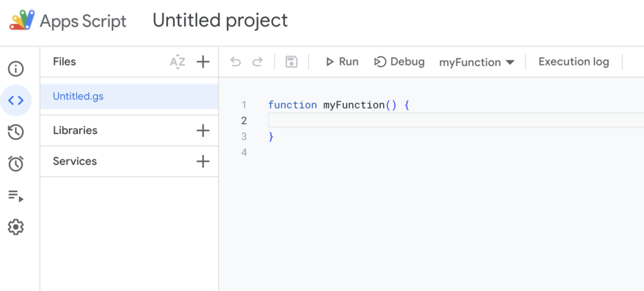Click the Files section heading
This screenshot has width=644, height=291.
click(65, 62)
